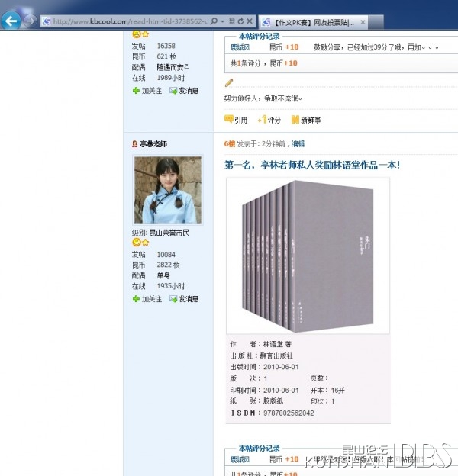
Task: Open the blank new tab button
Action: coord(376,22)
